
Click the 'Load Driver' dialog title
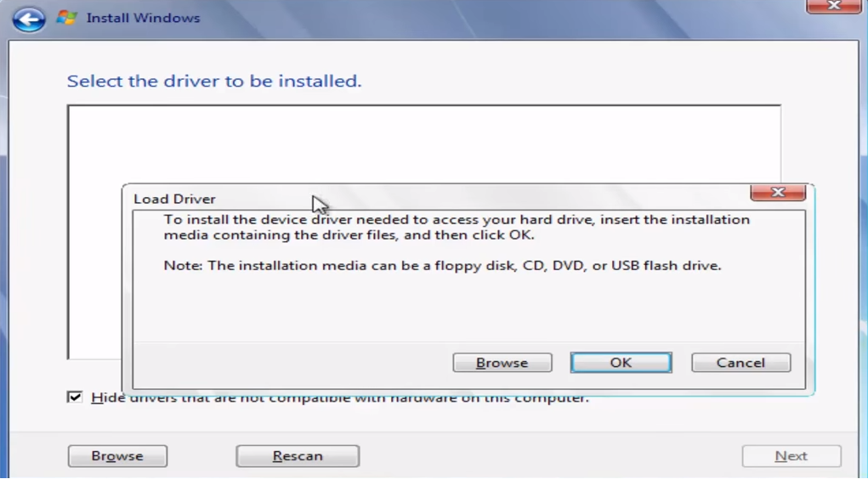[174, 199]
